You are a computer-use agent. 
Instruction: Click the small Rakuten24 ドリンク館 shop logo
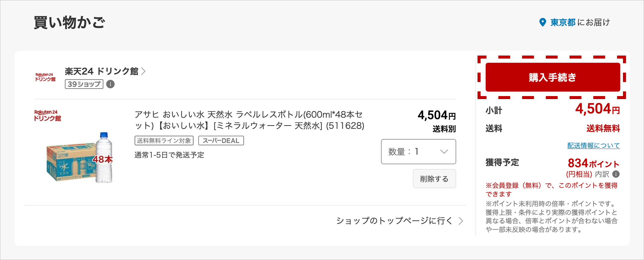pos(45,77)
